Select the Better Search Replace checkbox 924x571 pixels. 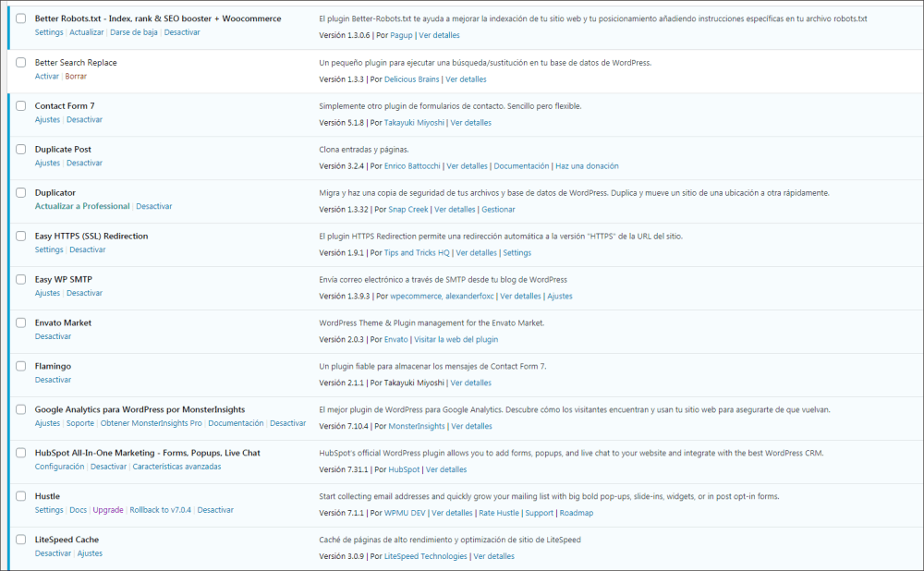[x=20, y=63]
